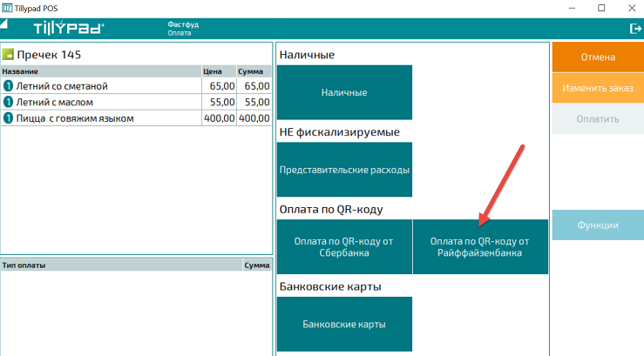Viewport: 644px width, 356px height.
Task: Click the receipt icon beside Пречек 145
Action: (8, 55)
